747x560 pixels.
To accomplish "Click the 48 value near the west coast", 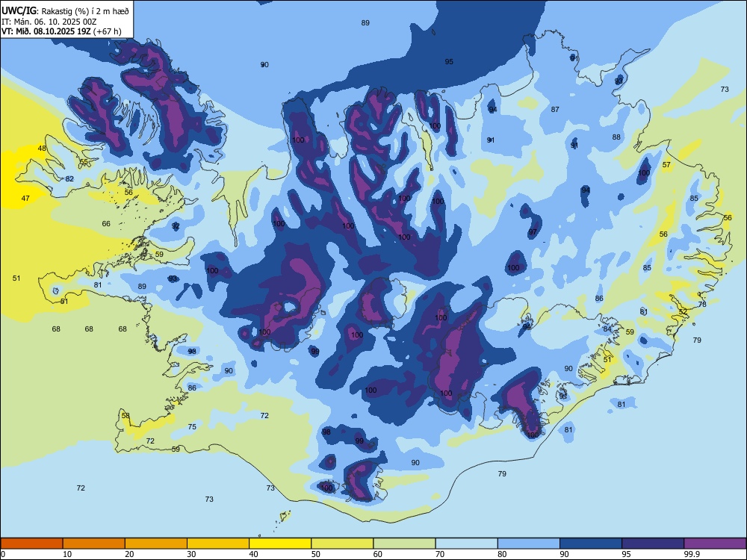I will pos(42,148).
